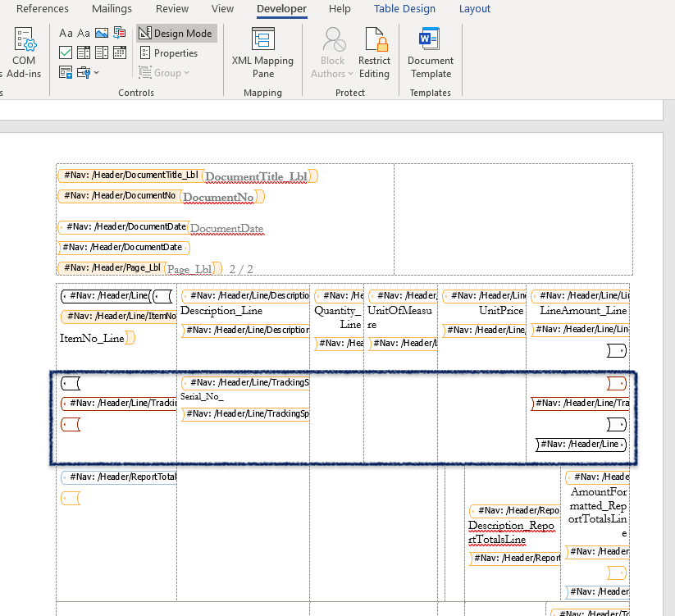Image resolution: width=675 pixels, height=616 pixels.
Task: Click Restrict Editing
Action: (x=374, y=53)
